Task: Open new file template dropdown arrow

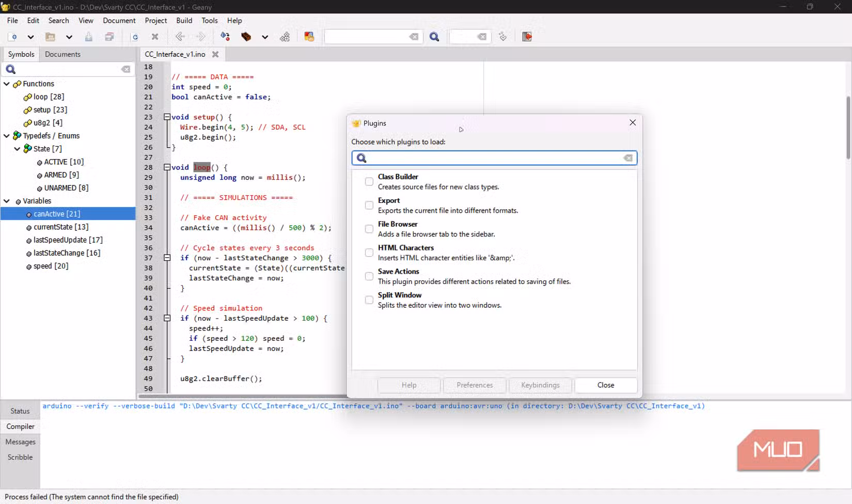Action: pyautogui.click(x=30, y=37)
